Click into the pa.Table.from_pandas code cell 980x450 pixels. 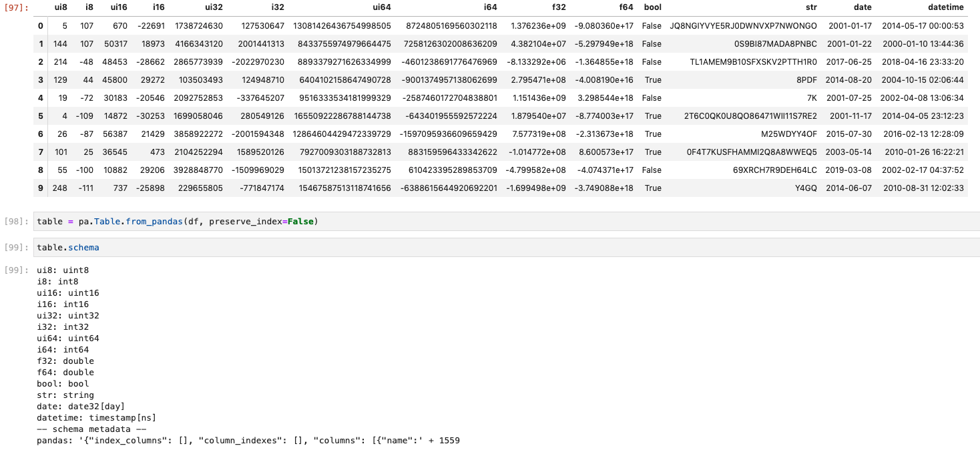point(507,222)
